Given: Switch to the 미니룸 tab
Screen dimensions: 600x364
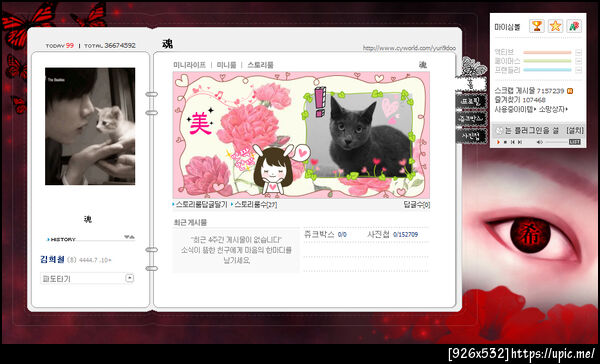Looking at the screenshot, I should [227, 65].
